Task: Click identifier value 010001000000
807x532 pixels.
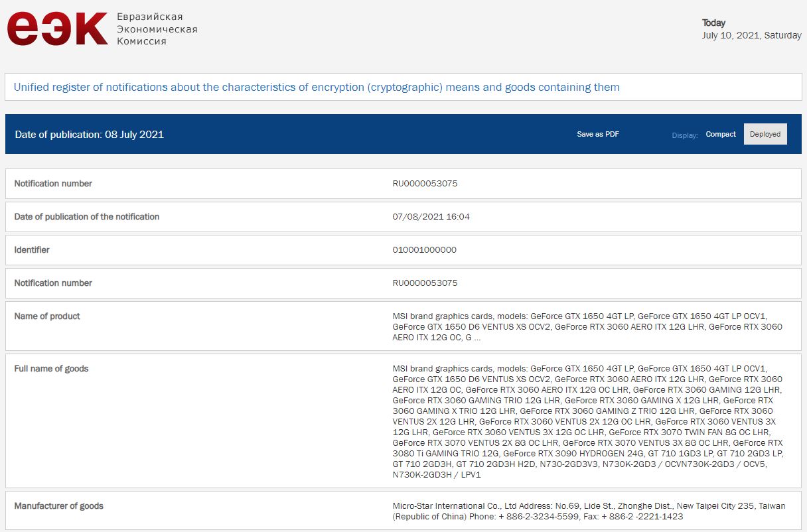Action: 425,250
